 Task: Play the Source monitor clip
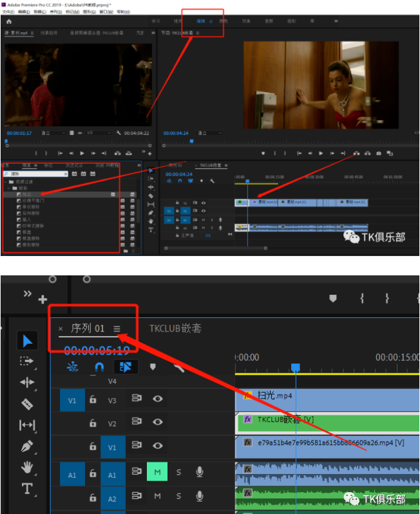[82, 153]
